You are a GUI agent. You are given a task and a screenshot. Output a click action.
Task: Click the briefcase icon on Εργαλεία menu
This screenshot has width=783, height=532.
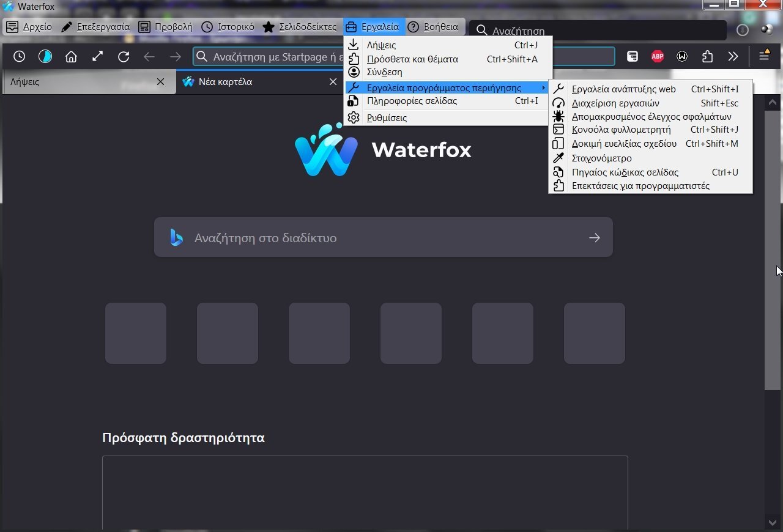(x=351, y=27)
